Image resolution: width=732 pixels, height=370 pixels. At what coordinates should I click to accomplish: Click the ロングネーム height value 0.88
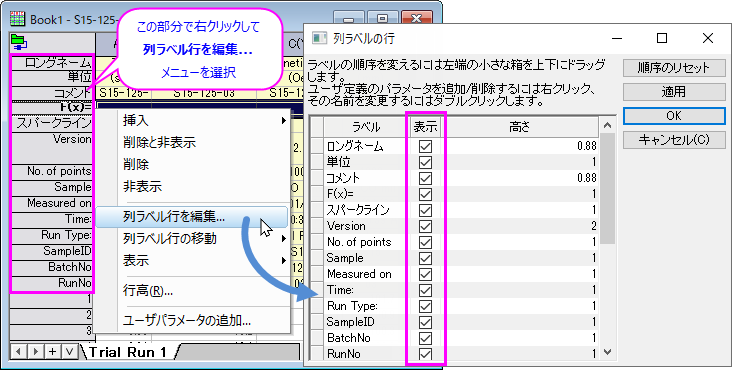pyautogui.click(x=587, y=147)
